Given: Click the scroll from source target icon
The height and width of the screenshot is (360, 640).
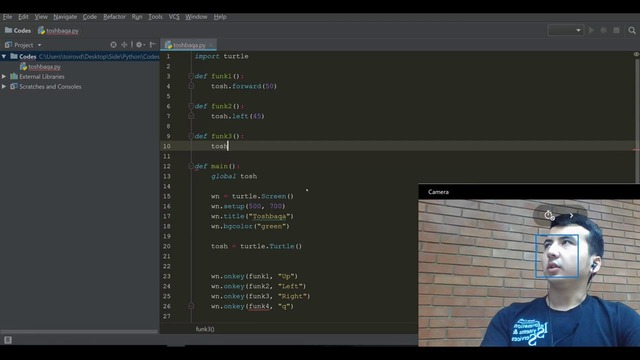Looking at the screenshot, I should [113, 44].
